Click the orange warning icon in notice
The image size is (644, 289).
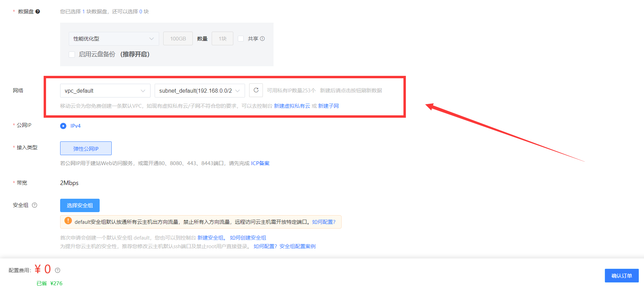[68, 221]
